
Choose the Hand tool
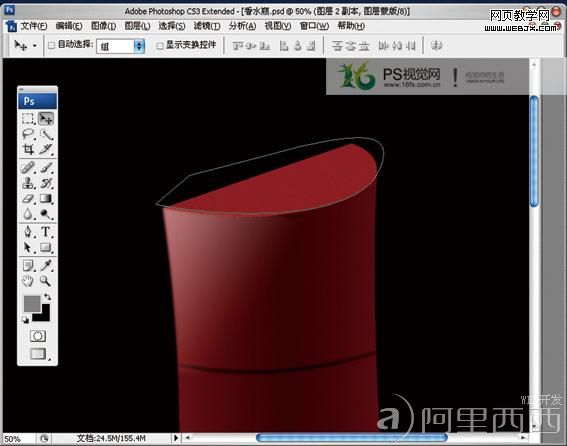pos(28,281)
